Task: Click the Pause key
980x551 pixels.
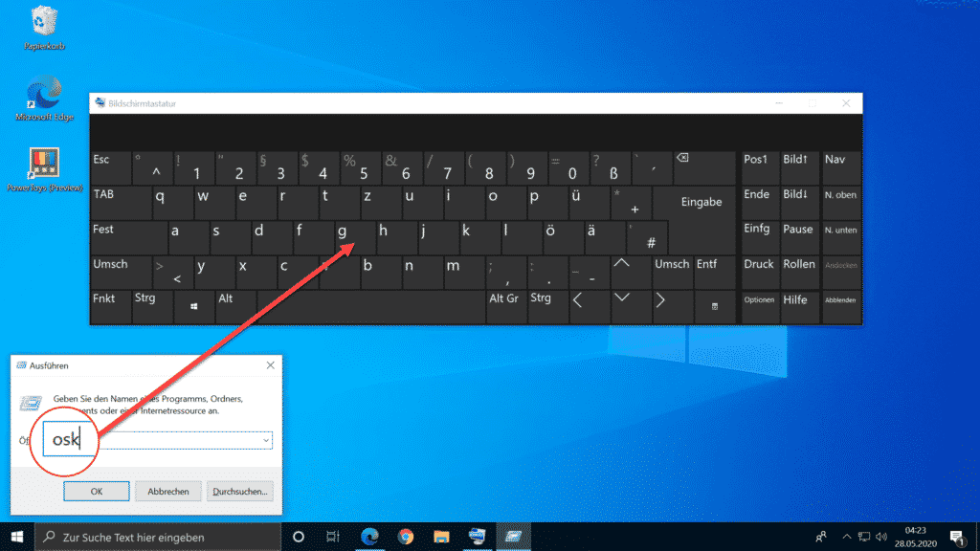Action: tap(799, 237)
